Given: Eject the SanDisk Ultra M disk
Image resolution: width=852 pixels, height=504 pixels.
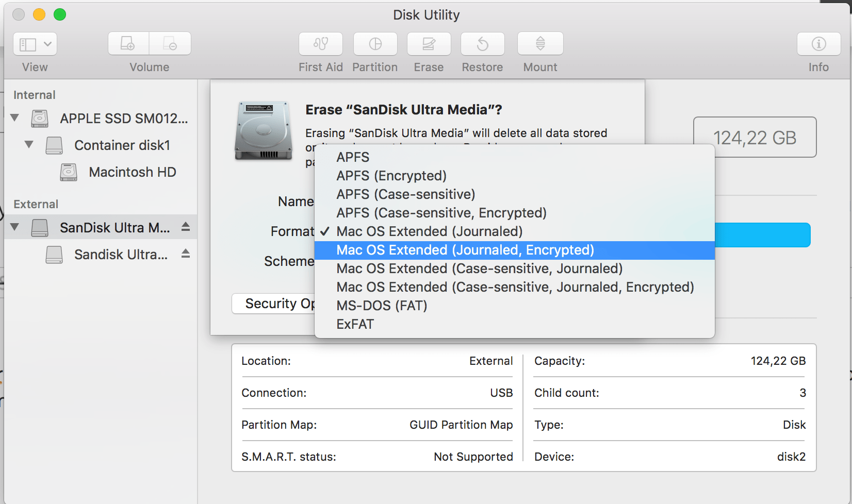Looking at the screenshot, I should click(185, 227).
